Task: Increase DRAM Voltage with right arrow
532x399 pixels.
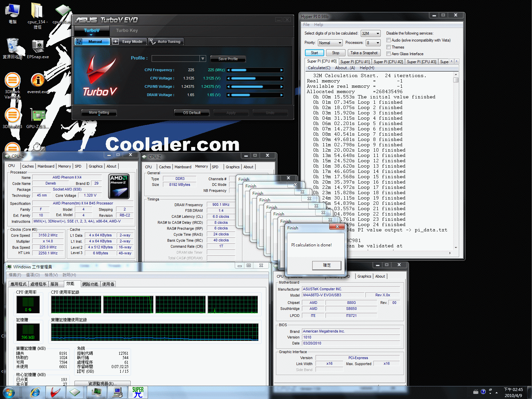Action: (x=282, y=95)
